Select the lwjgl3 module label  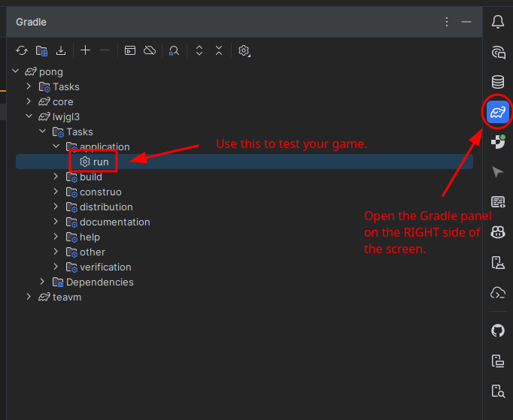(66, 116)
